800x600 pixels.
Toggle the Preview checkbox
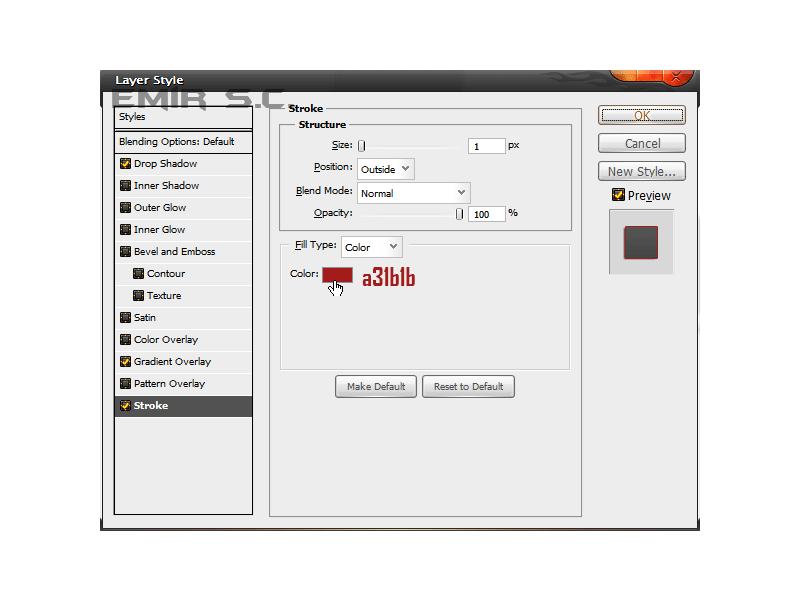coord(618,195)
